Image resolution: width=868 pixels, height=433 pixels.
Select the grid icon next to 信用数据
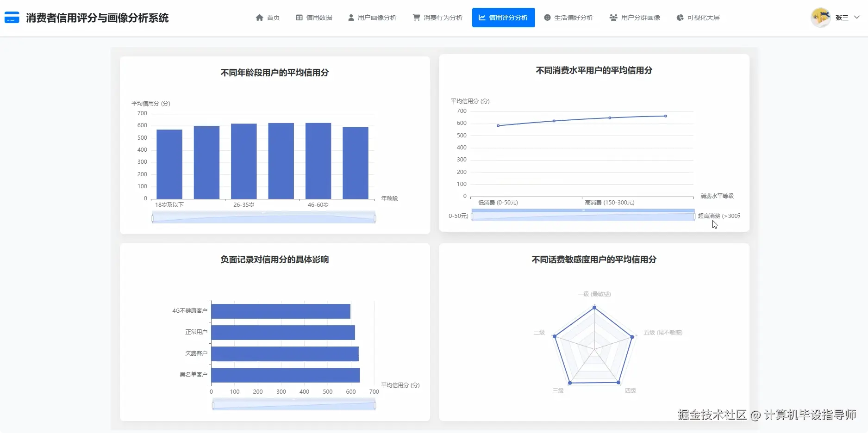click(299, 17)
